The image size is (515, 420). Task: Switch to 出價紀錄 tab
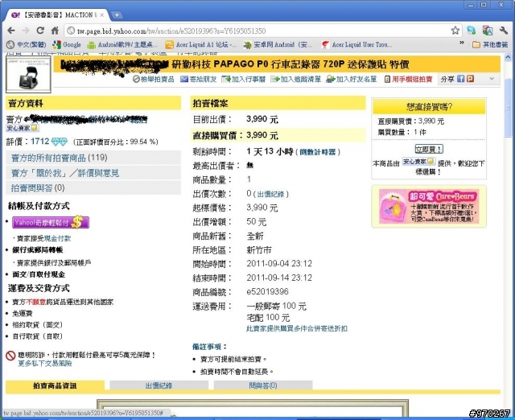159,385
